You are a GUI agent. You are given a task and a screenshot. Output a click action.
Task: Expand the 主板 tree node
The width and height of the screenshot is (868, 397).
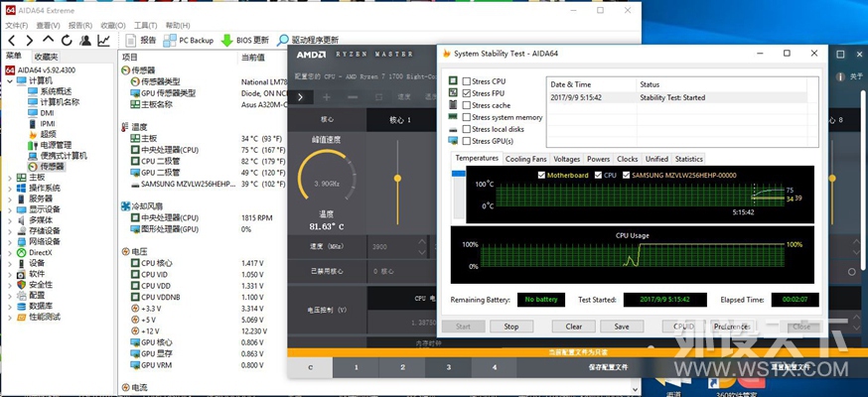coord(10,178)
